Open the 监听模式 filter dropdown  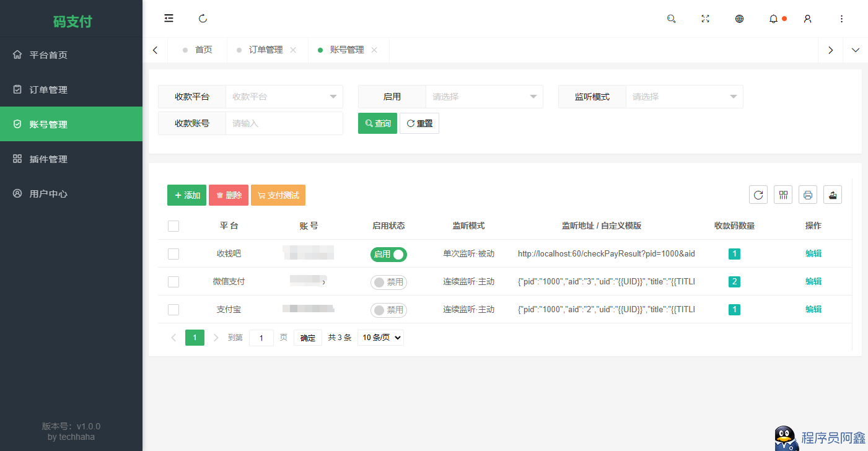685,97
